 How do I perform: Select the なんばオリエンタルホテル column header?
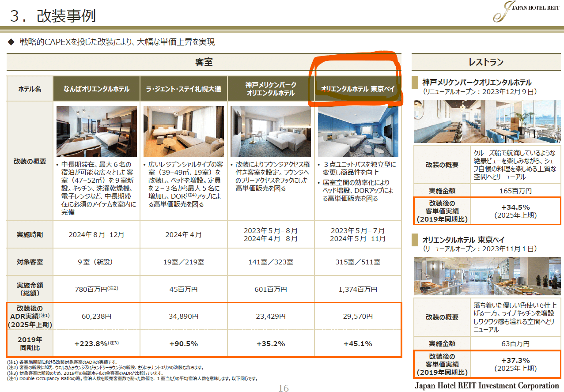[x=96, y=89]
